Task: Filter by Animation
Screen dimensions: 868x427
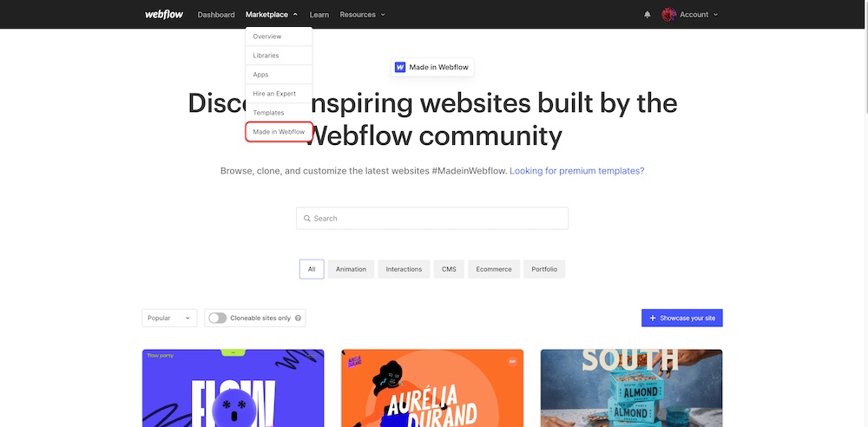Action: click(x=351, y=269)
